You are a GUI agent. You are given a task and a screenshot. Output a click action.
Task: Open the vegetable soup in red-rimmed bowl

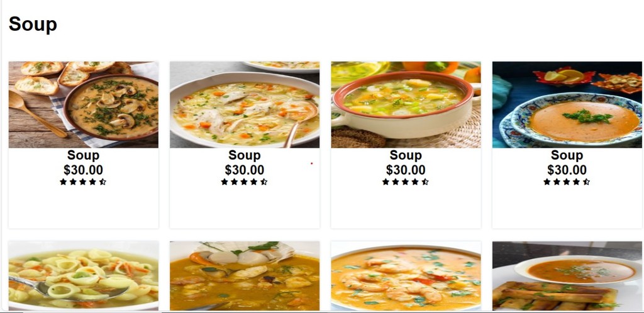click(x=406, y=104)
